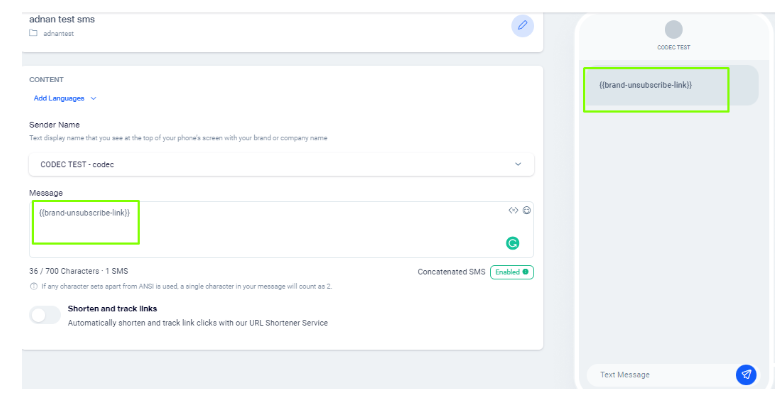Click the send arrow in phone preview
The width and height of the screenshot is (780, 411).
[x=745, y=374]
